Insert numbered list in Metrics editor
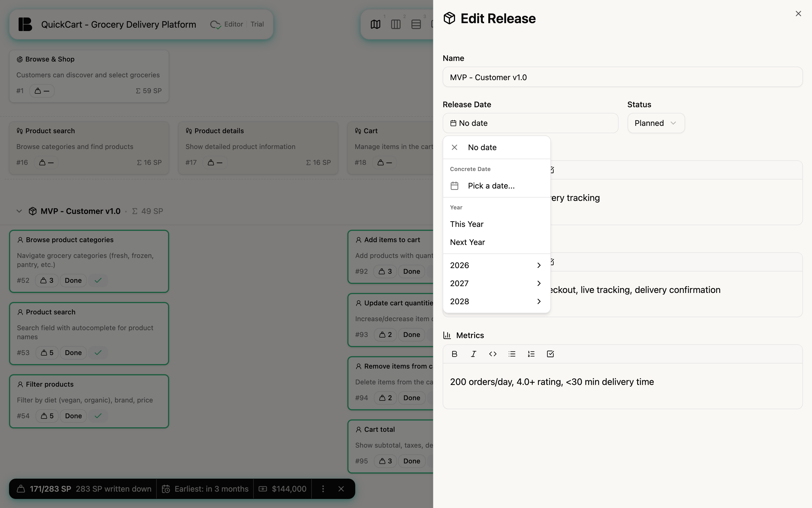The height and width of the screenshot is (508, 812). [x=531, y=354]
